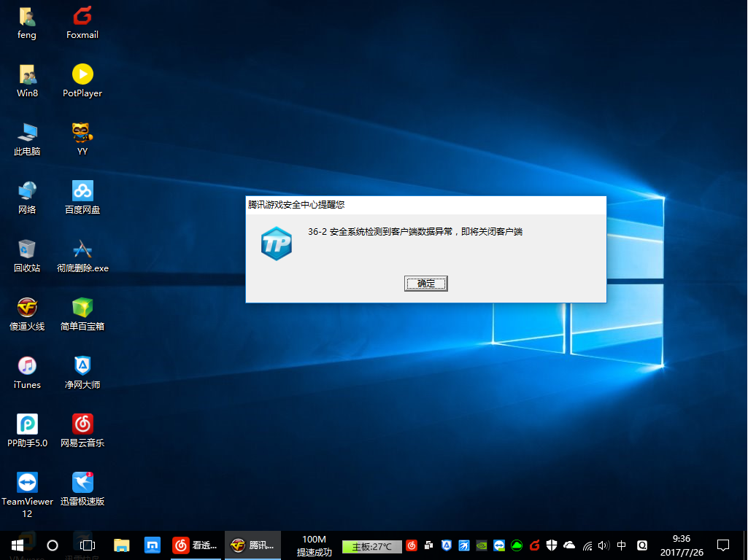Viewport: 748px width, 560px height.
Task: Click the Xunlei bird tray icon
Action: point(464,545)
